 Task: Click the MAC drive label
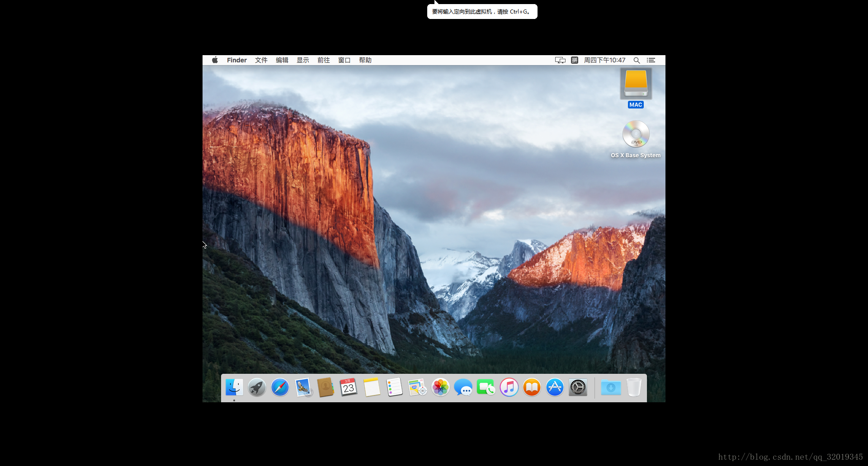pyautogui.click(x=636, y=105)
